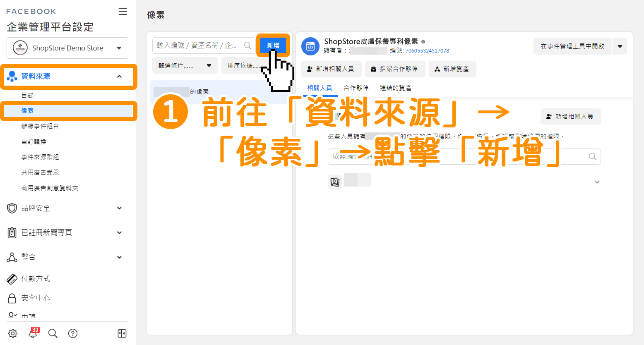Viewport: 644px width, 345px height.
Task: Click the 已註冊新聞專頁 clipboard icon
Action: pos(12,232)
